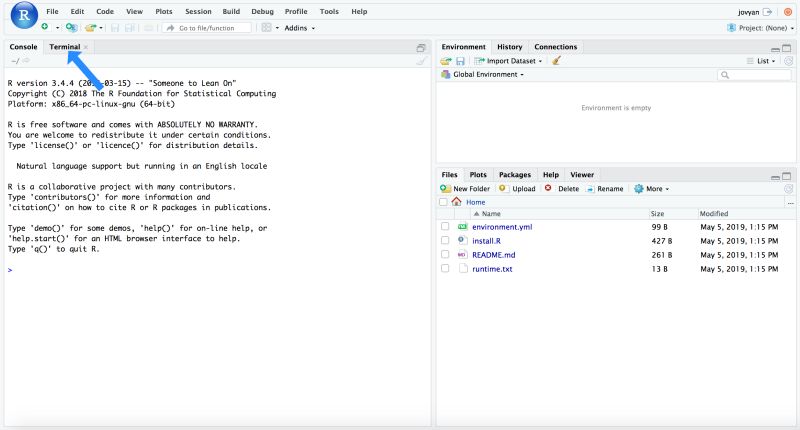The width and height of the screenshot is (800, 430).
Task: Click the orange quit session icon
Action: [788, 12]
